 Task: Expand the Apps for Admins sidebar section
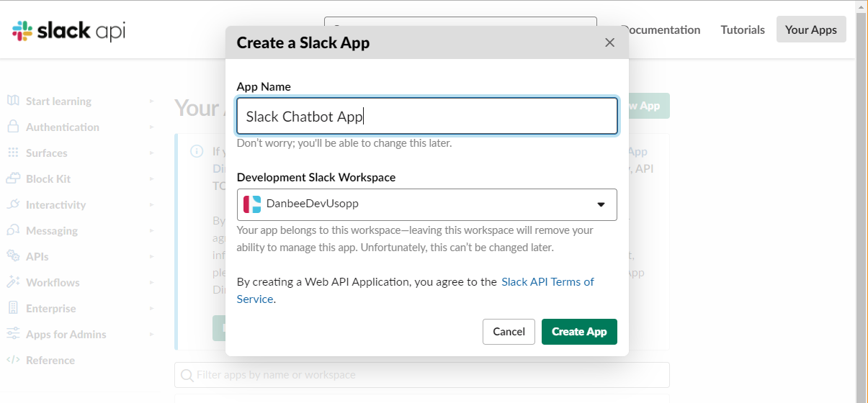click(x=152, y=335)
